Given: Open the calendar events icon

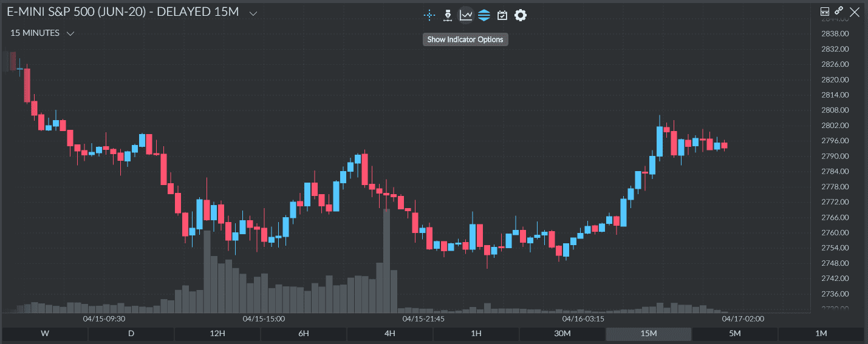Looking at the screenshot, I should pos(502,15).
